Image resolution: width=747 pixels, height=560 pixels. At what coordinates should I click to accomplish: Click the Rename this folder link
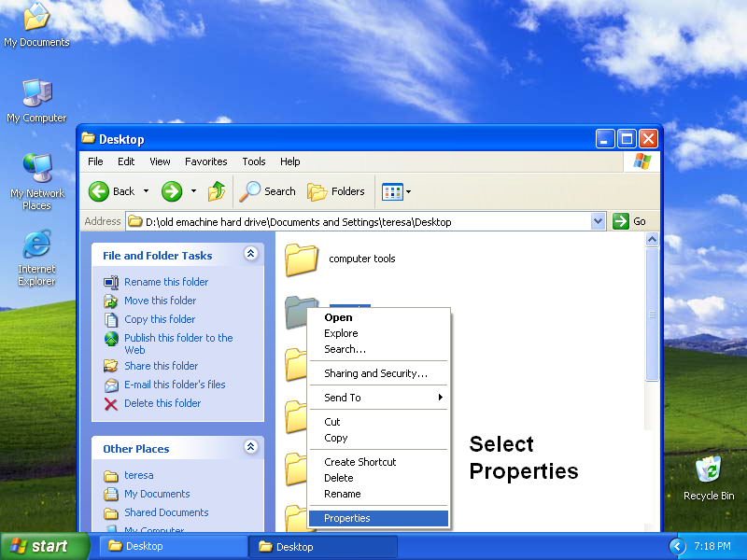(165, 282)
